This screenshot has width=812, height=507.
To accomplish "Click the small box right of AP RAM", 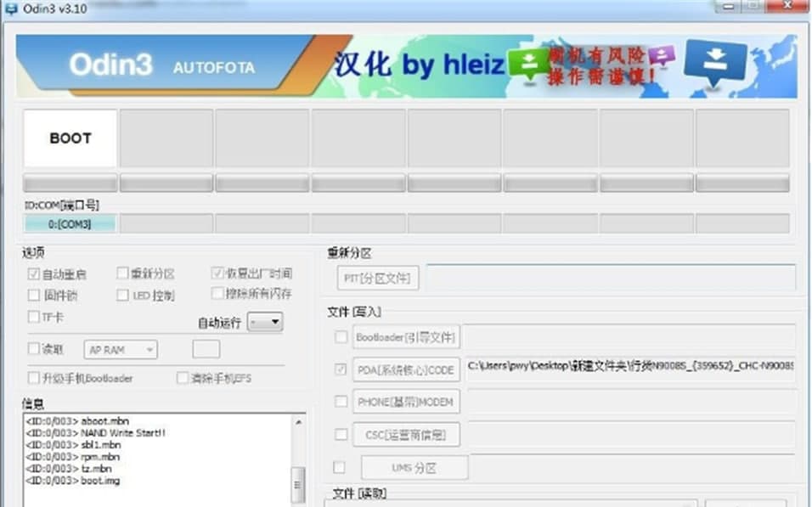I will (206, 349).
